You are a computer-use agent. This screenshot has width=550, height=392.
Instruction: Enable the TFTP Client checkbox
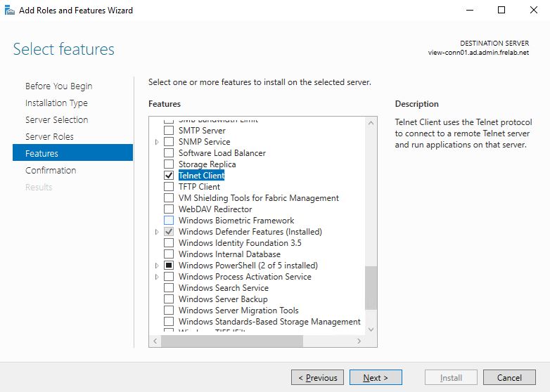[168, 187]
